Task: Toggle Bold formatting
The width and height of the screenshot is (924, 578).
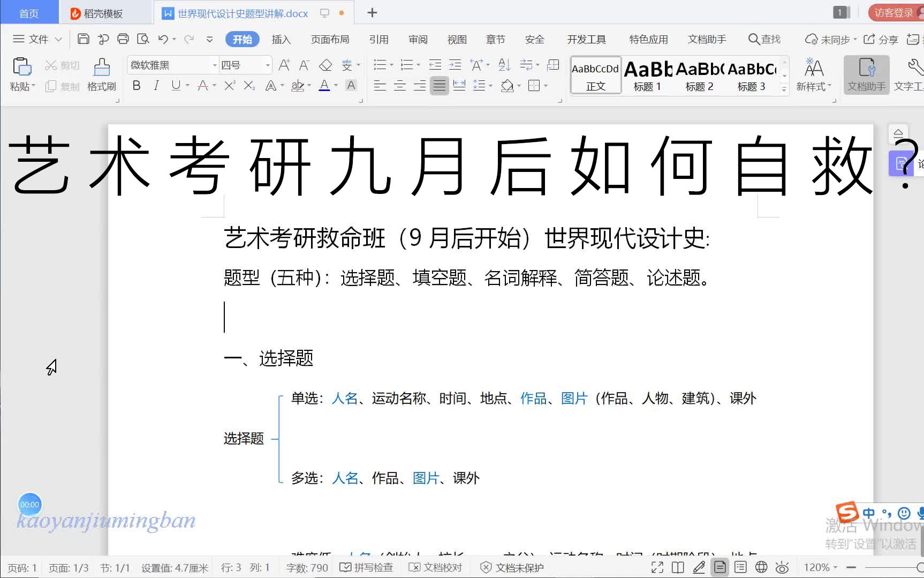Action: [137, 85]
